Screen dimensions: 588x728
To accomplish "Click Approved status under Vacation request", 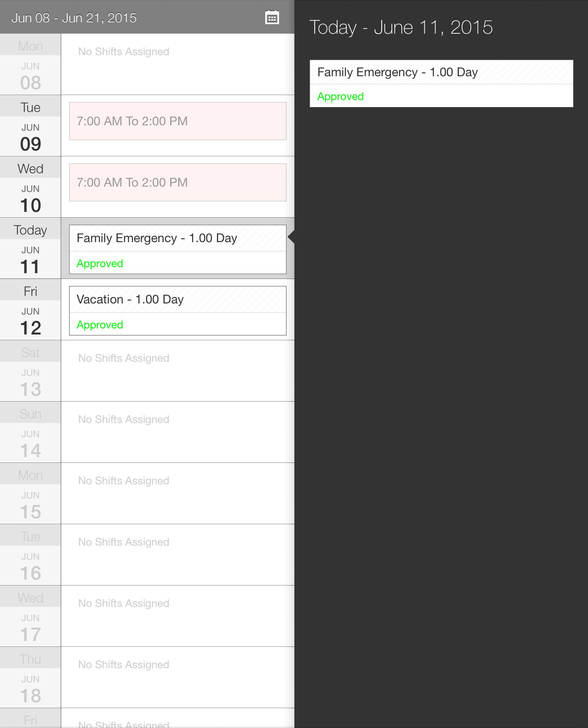I will click(100, 325).
